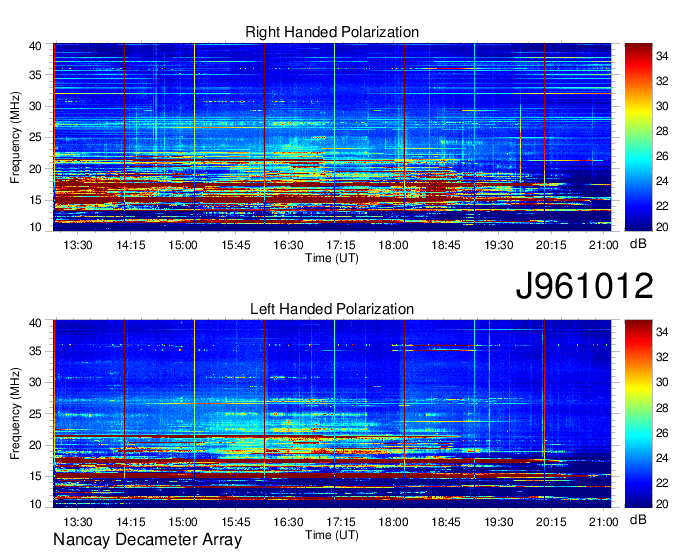Image resolution: width=680 pixels, height=552 pixels.
Task: Click "18:45" tick on Right Handed time axis
Action: click(x=446, y=245)
